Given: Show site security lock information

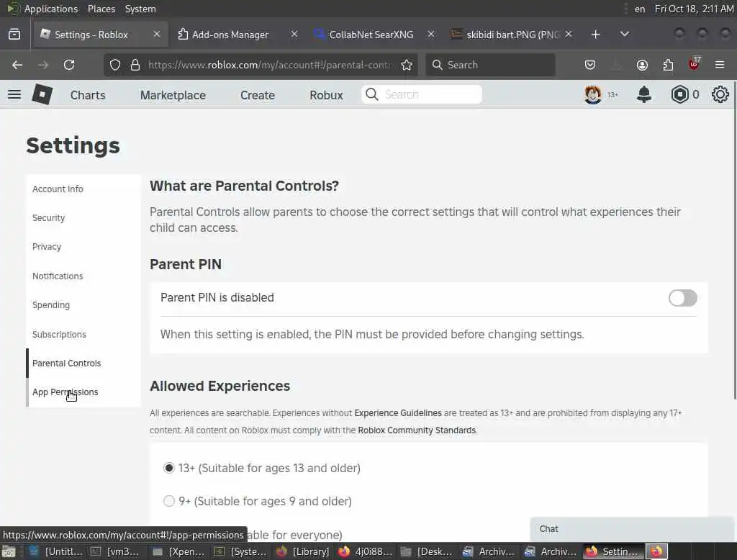Looking at the screenshot, I should point(135,65).
